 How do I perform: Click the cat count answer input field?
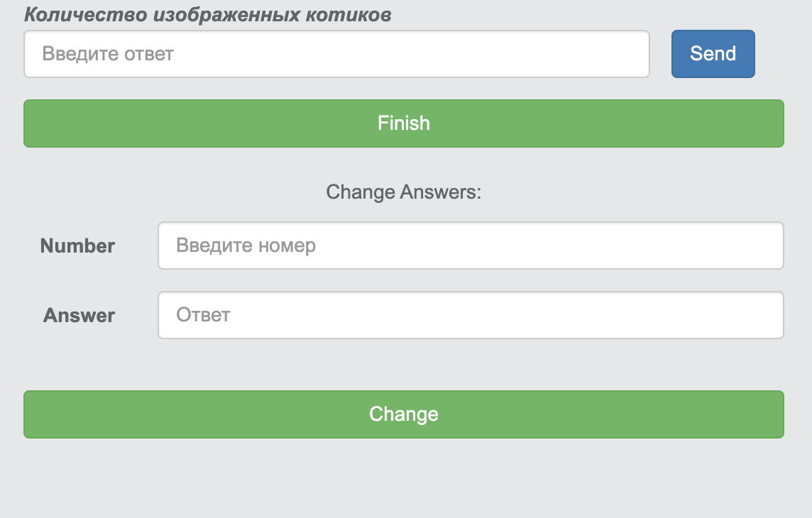point(336,54)
